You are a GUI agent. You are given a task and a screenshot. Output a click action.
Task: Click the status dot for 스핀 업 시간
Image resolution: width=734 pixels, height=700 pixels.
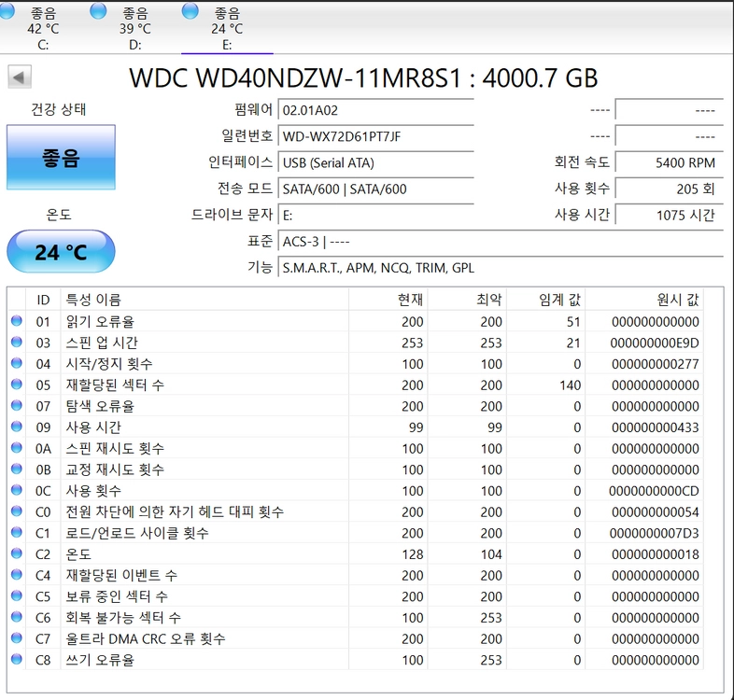(17, 342)
